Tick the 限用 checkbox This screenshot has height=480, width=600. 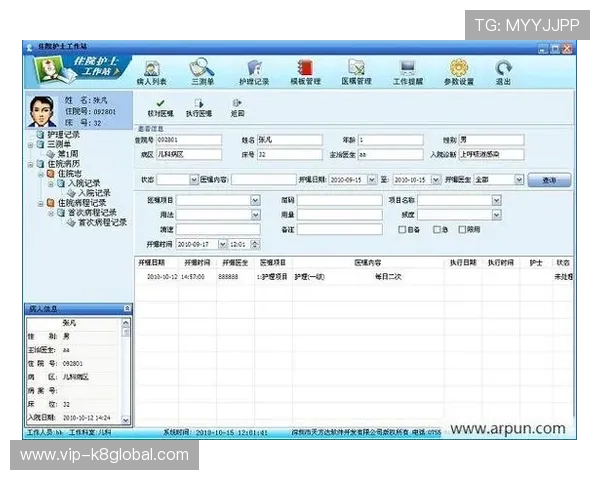click(x=462, y=229)
